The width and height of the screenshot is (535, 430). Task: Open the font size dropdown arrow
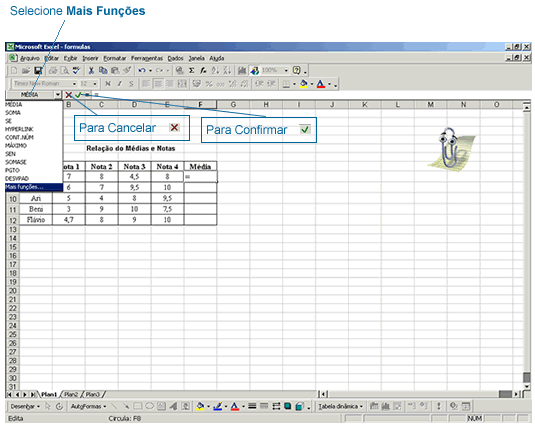pyautogui.click(x=95, y=84)
